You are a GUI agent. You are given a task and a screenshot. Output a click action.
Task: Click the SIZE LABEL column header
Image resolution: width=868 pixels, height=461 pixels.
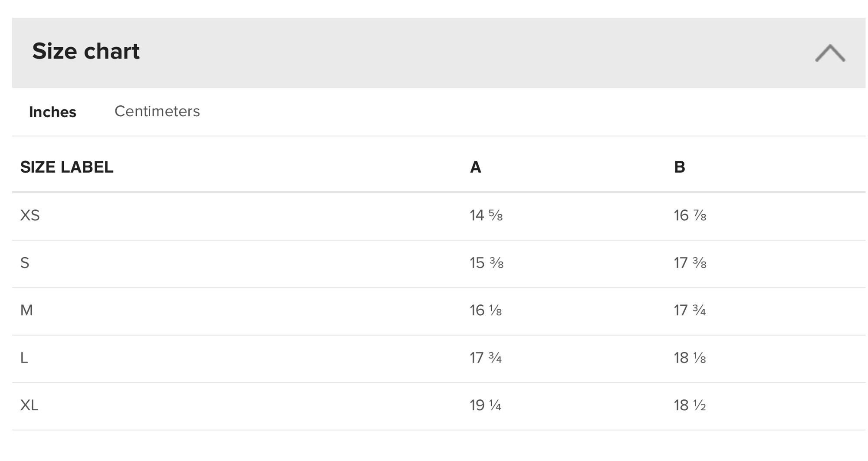pyautogui.click(x=67, y=167)
